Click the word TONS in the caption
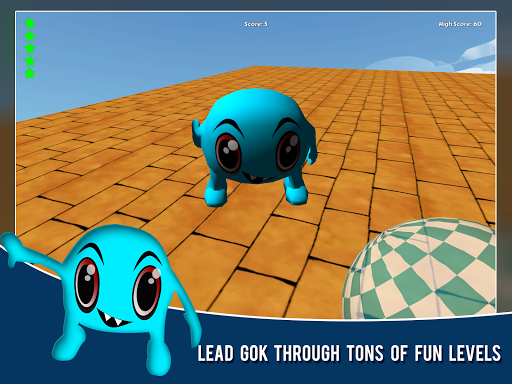 point(365,353)
